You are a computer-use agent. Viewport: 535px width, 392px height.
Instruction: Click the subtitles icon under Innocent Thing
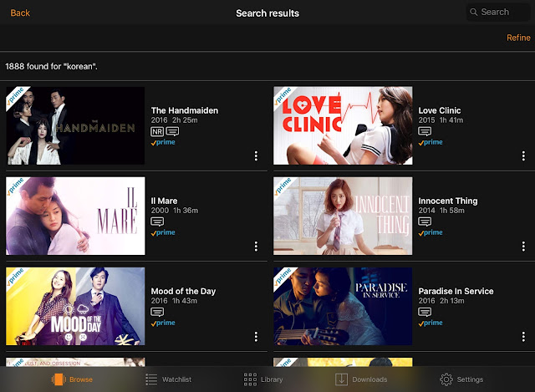tap(425, 221)
